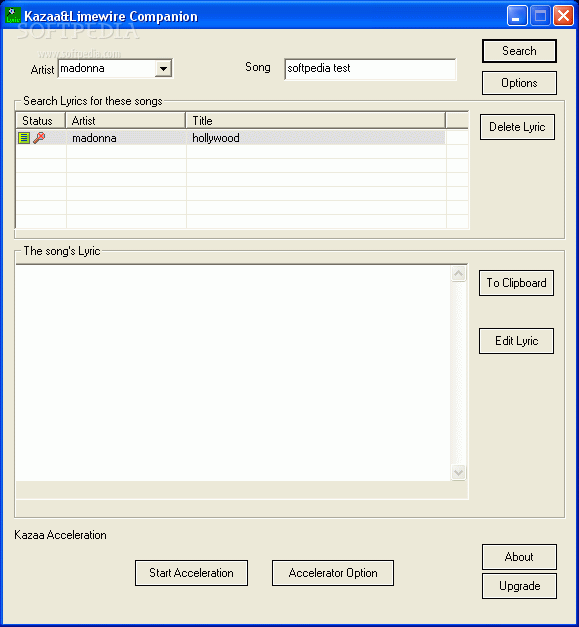This screenshot has height=627, width=579.
Task: Click the About button
Action: click(x=519, y=557)
